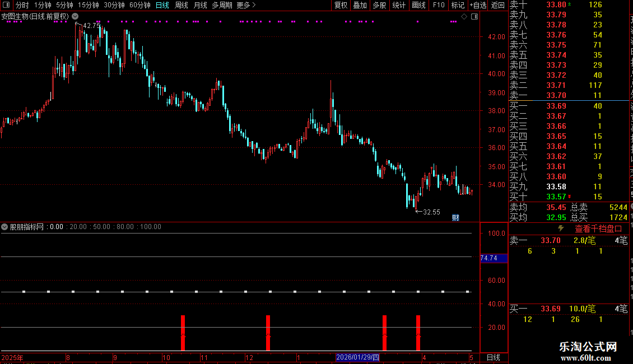This screenshot has width=633, height=364.
Task: Add stock with +自选 button
Action: pyautogui.click(x=478, y=5)
